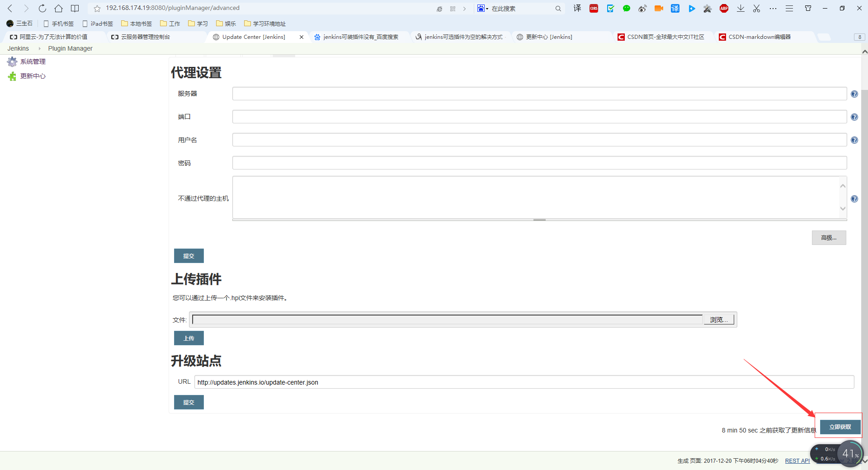Open the green WeChat extension icon

pos(627,8)
